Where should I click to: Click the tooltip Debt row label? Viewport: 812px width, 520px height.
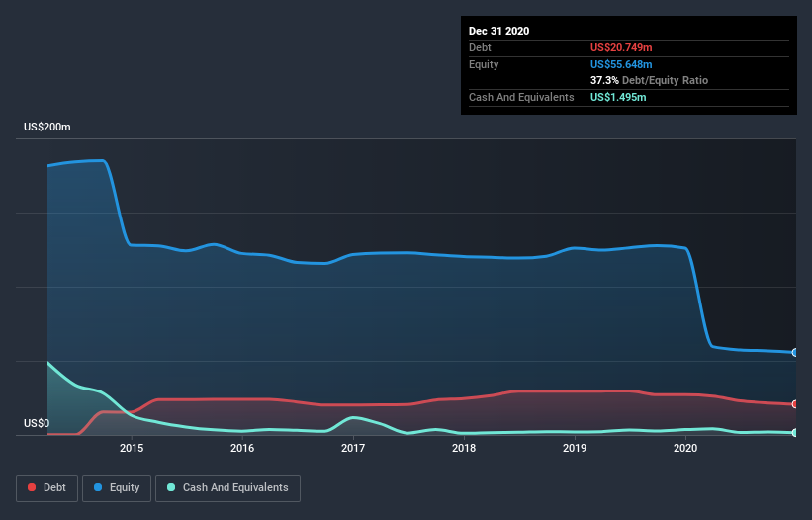click(480, 47)
